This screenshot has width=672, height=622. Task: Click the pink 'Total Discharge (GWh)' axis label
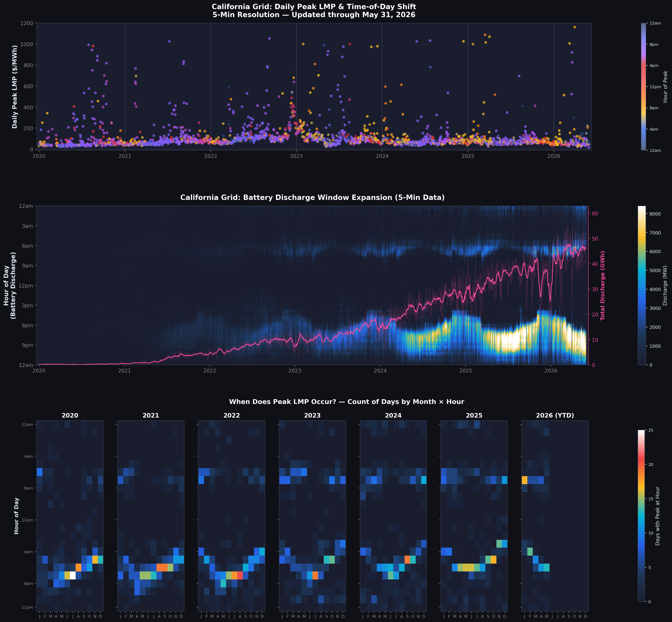[603, 285]
